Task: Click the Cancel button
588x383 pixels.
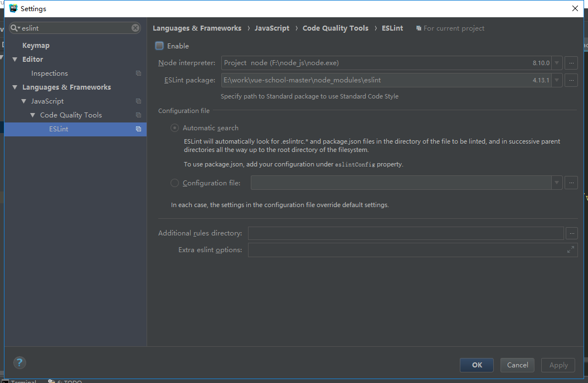Action: [518, 365]
